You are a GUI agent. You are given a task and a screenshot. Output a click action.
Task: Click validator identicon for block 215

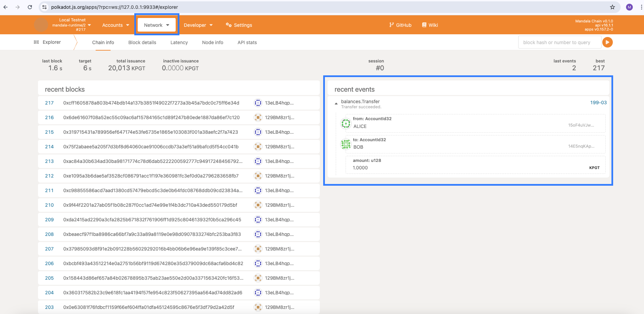point(258,132)
